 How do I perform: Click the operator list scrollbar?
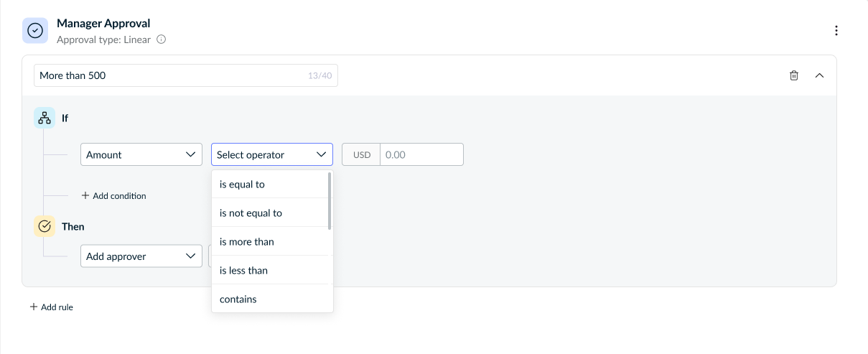point(330,201)
